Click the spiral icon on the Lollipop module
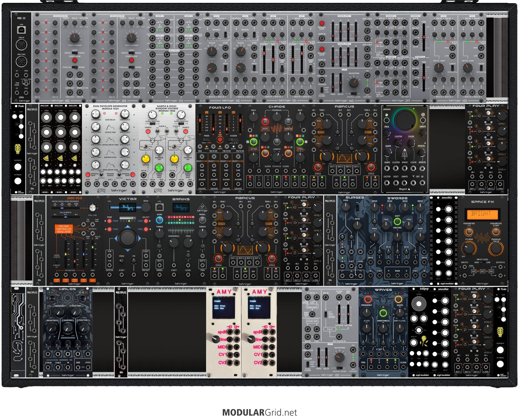This screenshot has width=520, height=420. [x=419, y=304]
